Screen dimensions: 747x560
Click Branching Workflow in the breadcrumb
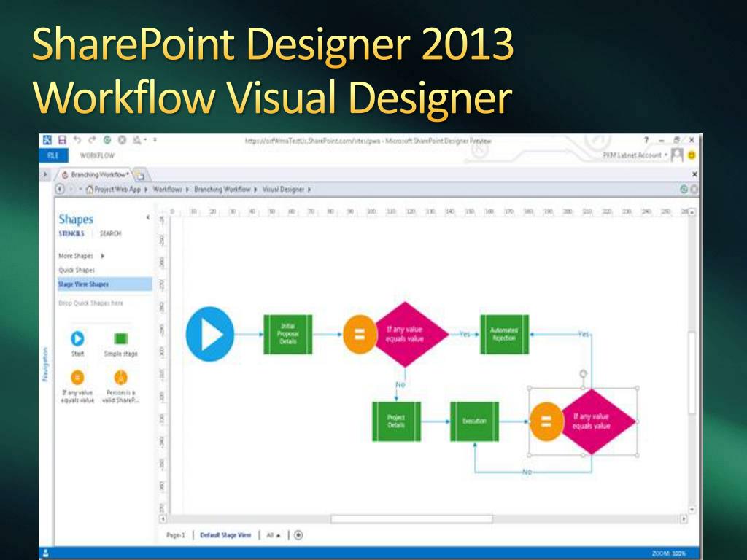222,189
